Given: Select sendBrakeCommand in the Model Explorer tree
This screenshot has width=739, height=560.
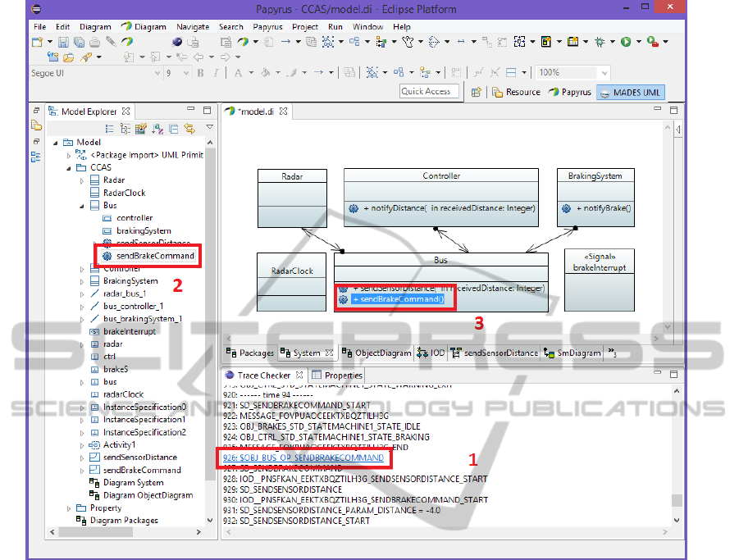Looking at the screenshot, I should pos(155,256).
